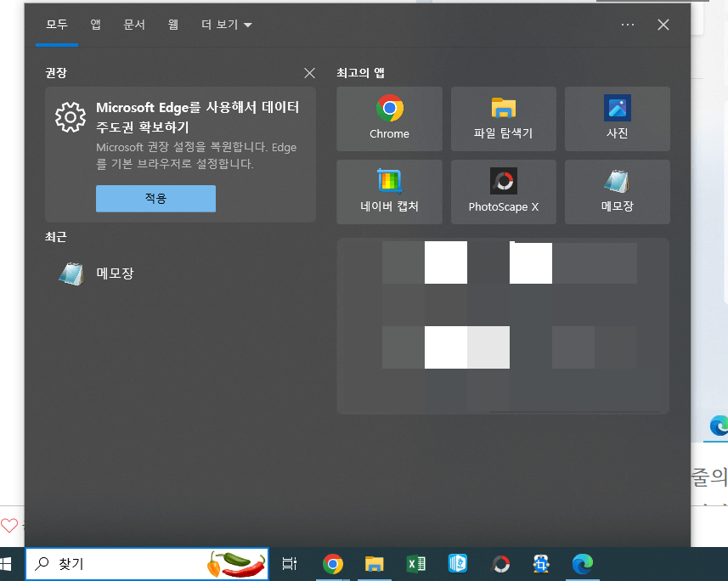Image resolution: width=728 pixels, height=581 pixels.
Task: Expand the 더 보기 dropdown
Action: pos(227,25)
